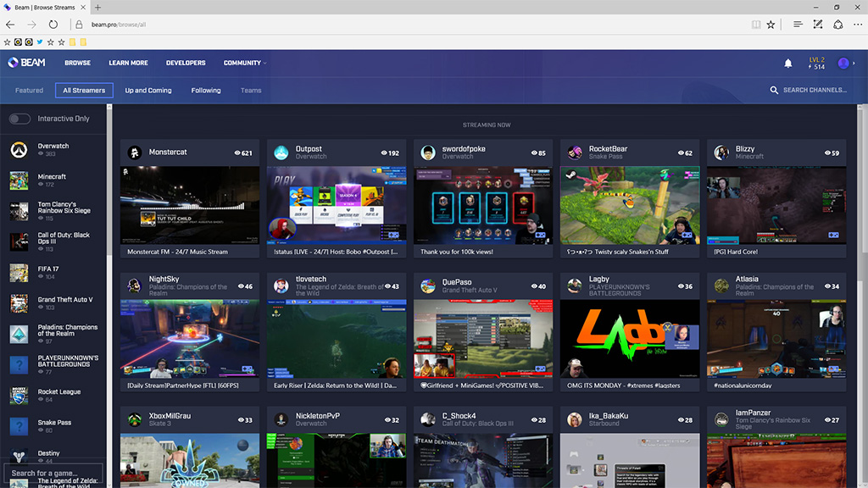Click the Atlasia channel name
The image size is (868, 488).
pos(747,280)
